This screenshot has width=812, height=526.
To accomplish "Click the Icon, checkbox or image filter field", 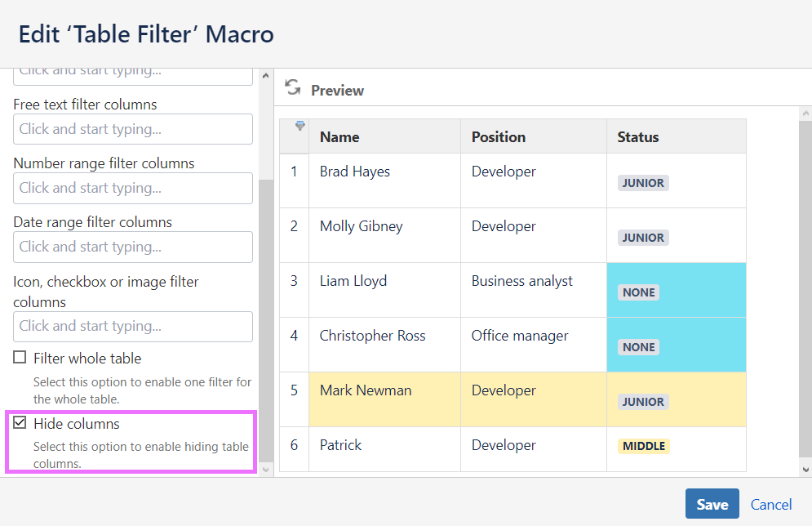I will click(133, 326).
